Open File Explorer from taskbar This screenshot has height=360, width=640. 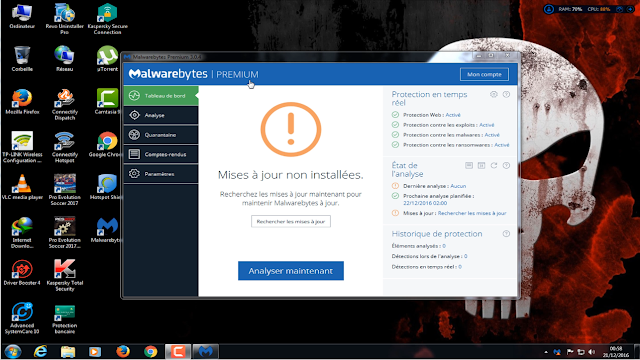pos(68,351)
